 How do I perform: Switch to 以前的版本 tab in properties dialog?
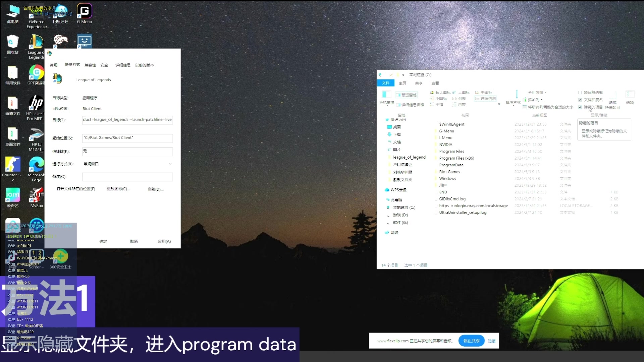[145, 65]
